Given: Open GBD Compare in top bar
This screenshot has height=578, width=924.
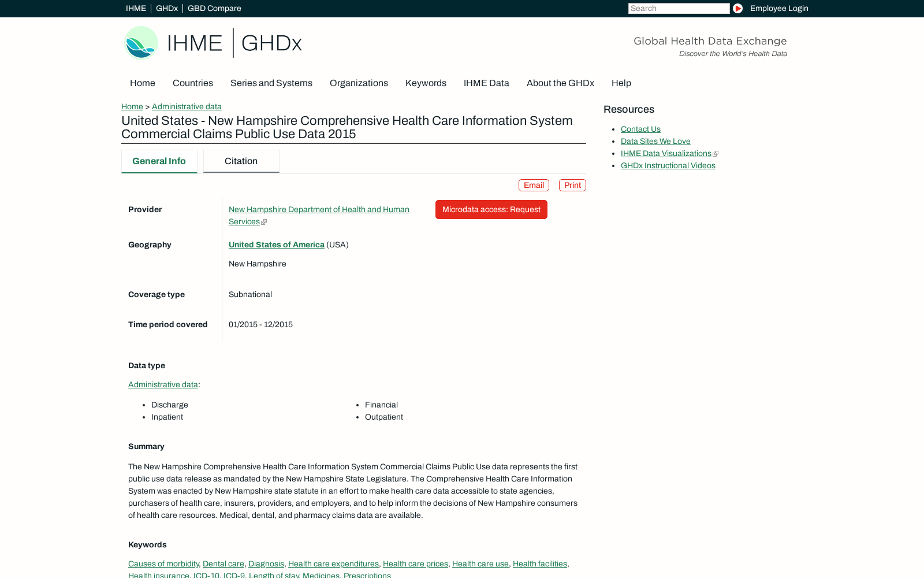Looking at the screenshot, I should point(214,8).
